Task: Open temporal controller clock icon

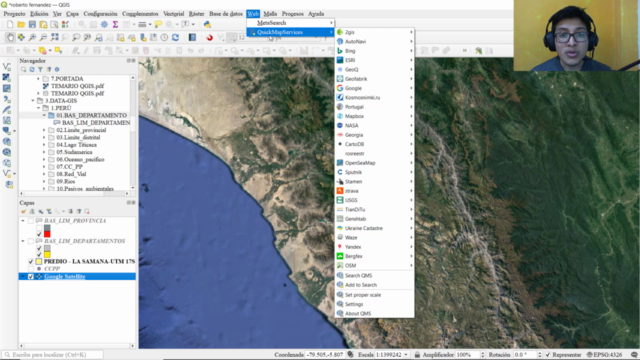Action: click(x=164, y=38)
